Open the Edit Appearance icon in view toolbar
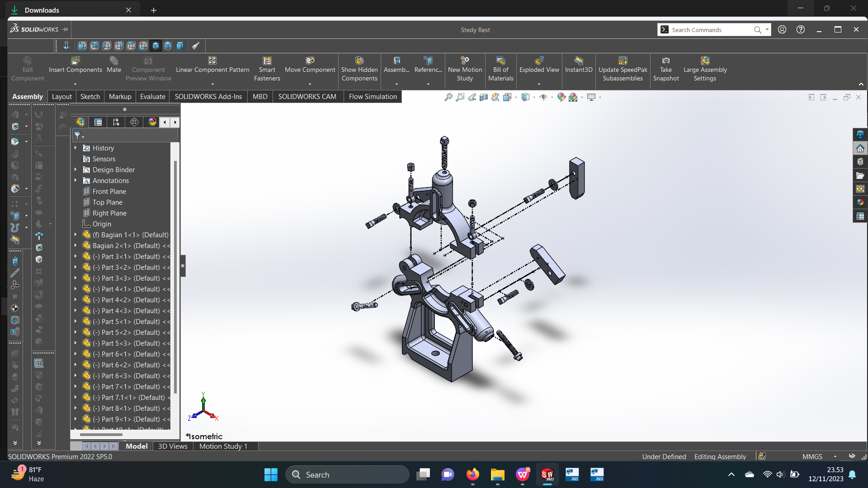Screen dimensions: 868x488 click(561, 97)
